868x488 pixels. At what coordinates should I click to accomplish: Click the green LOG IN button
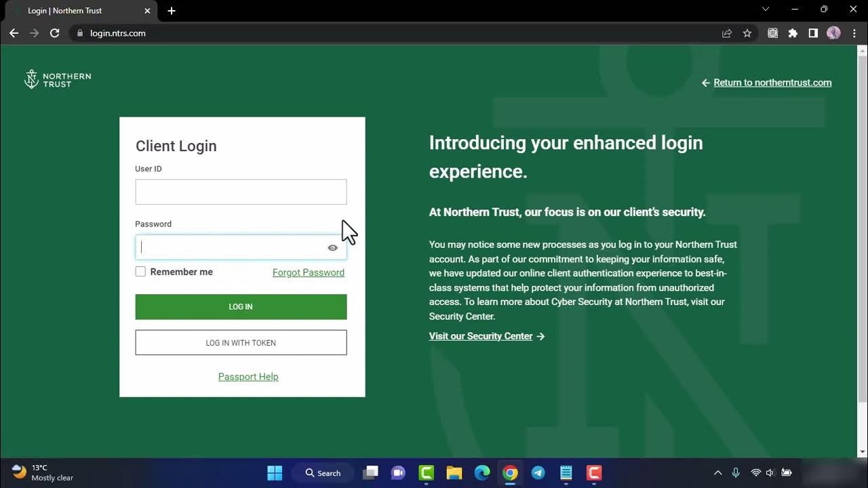point(241,307)
